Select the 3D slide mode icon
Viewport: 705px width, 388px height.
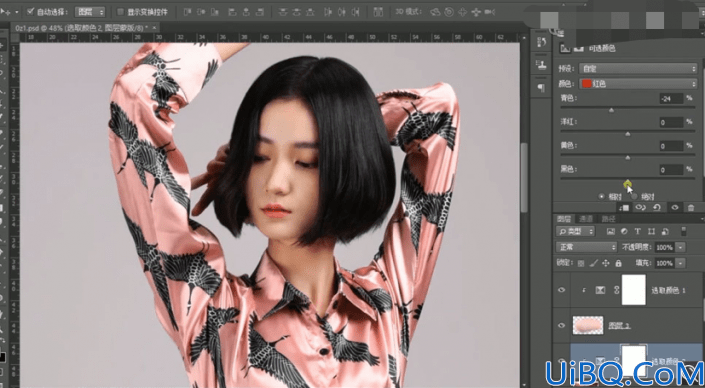(x=476, y=12)
